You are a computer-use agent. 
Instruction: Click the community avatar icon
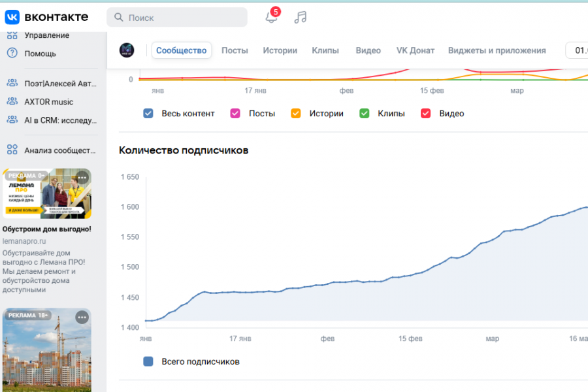click(127, 50)
